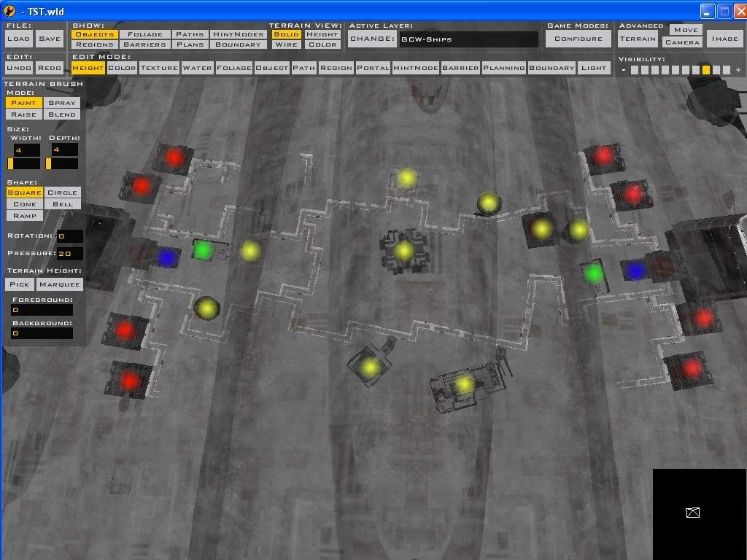Switch to Height edit mode
This screenshot has height=560, width=747.
(88, 68)
